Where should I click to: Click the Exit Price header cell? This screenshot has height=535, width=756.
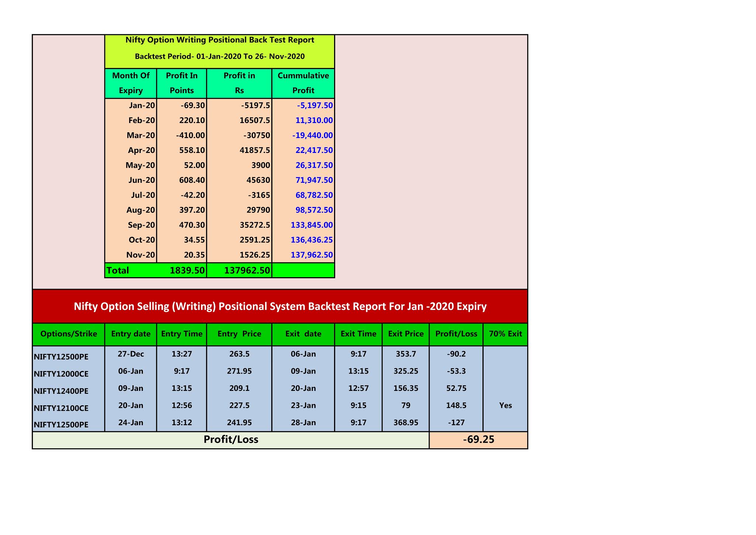405,334
